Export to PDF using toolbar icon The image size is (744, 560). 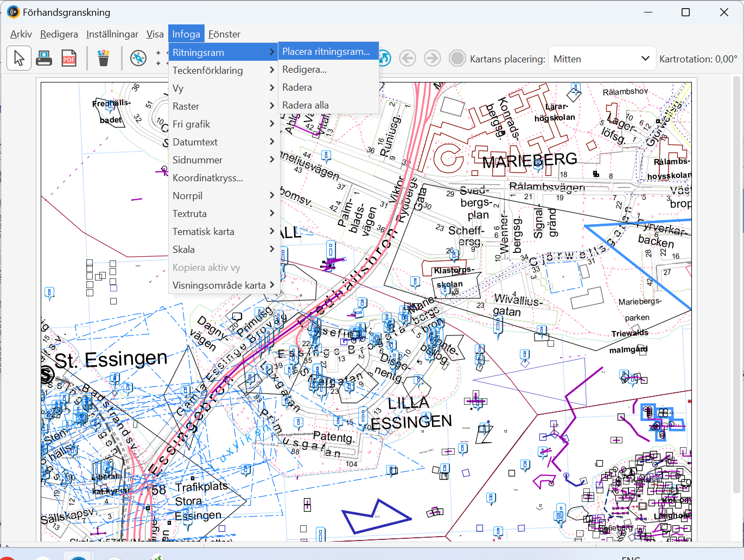pyautogui.click(x=69, y=58)
